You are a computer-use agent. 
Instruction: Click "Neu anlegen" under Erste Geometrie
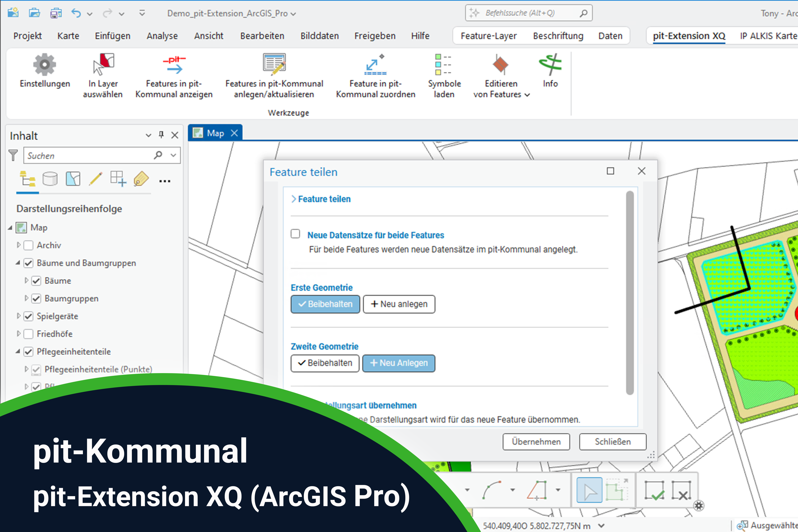pos(399,304)
